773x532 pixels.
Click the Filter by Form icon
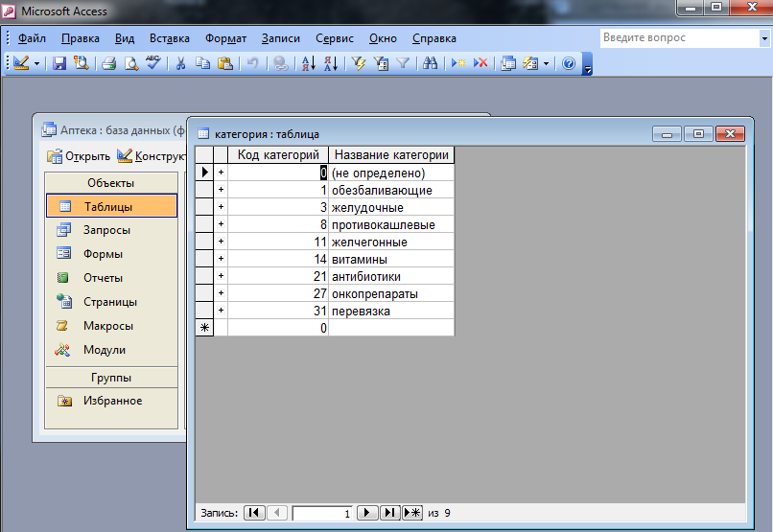[381, 63]
